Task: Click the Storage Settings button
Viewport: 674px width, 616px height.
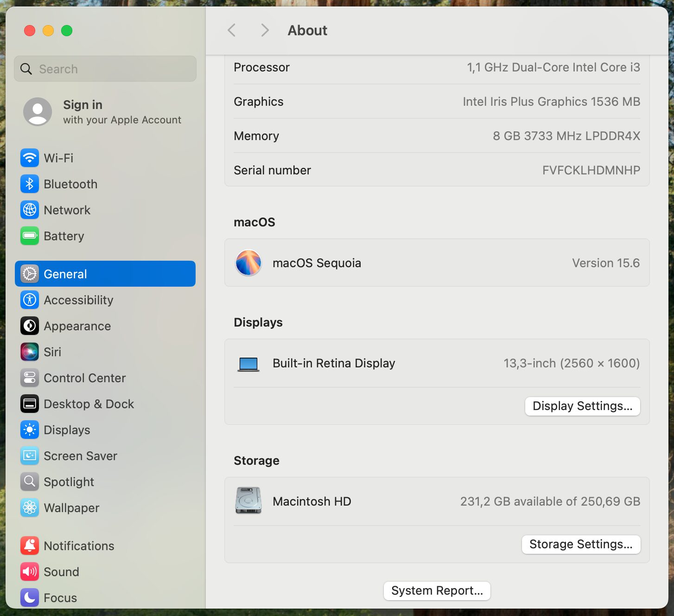Action: tap(581, 545)
